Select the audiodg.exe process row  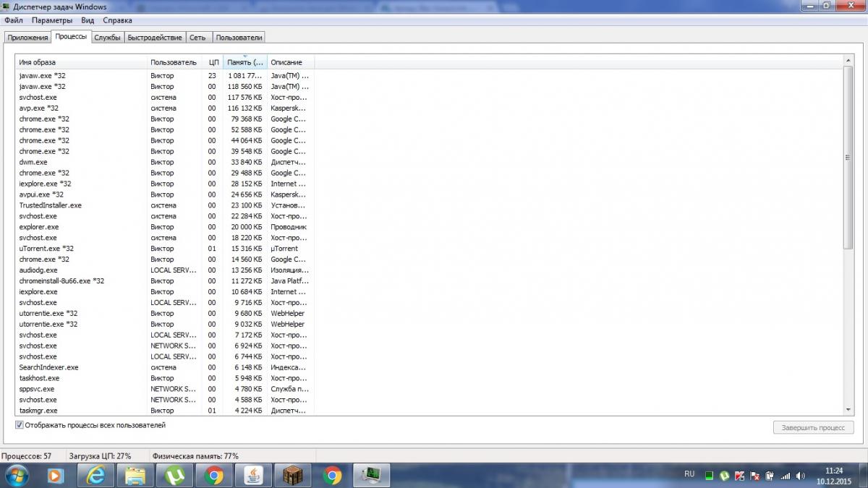coord(165,270)
